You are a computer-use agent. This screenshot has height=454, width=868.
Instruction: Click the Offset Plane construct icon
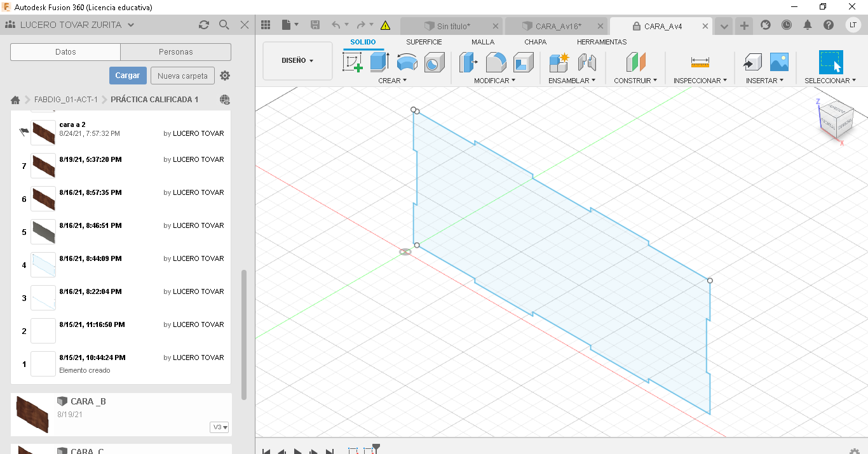[635, 62]
